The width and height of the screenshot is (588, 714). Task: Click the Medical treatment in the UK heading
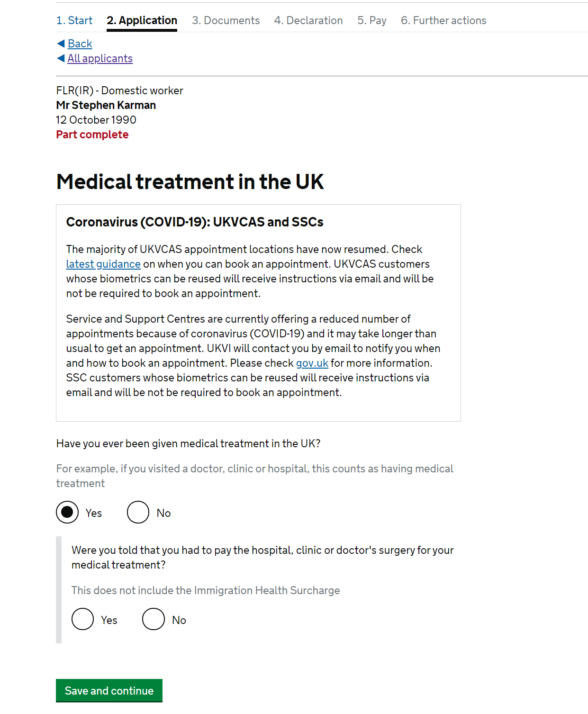point(190,182)
